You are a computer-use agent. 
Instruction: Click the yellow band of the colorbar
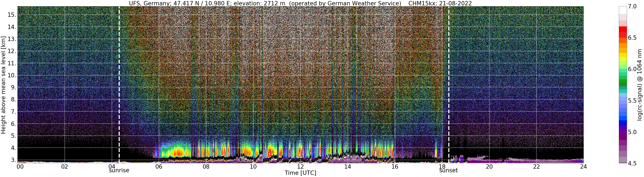[x=623, y=55]
